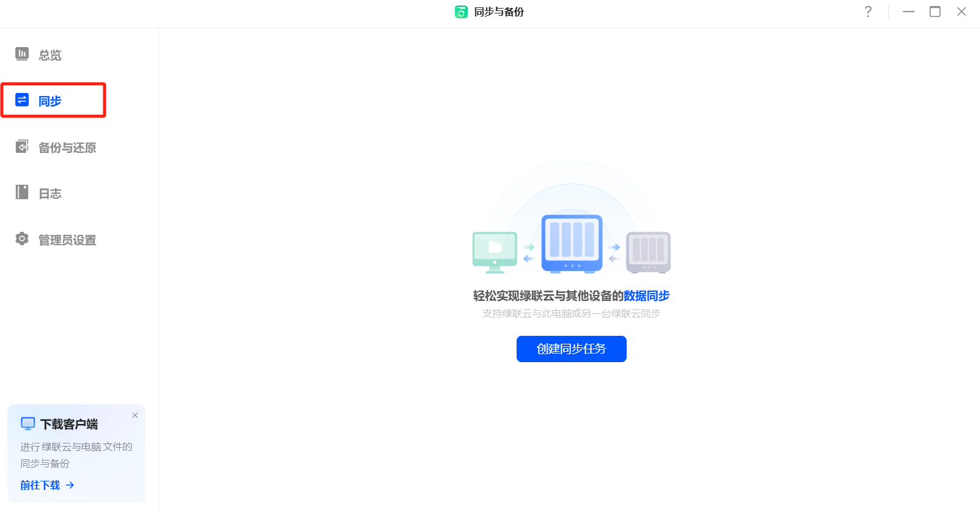Click the backup and restore icon
The width and height of the screenshot is (980, 512).
coord(22,146)
